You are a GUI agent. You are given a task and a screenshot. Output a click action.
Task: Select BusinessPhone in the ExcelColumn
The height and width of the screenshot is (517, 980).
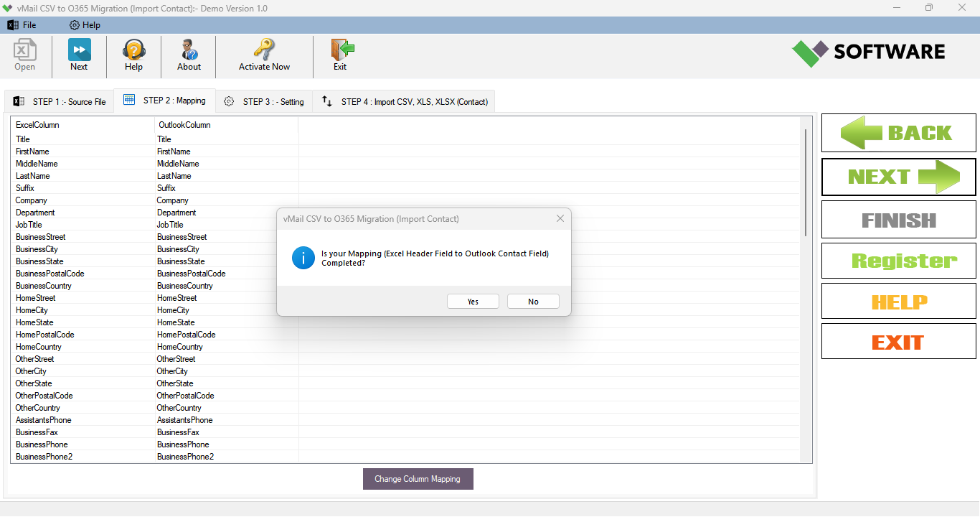tap(42, 444)
